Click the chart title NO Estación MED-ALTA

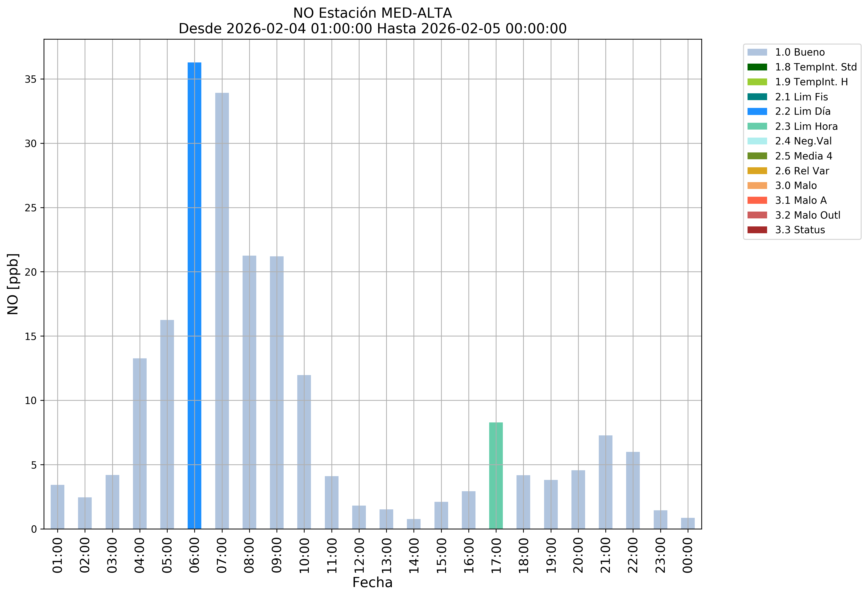(x=372, y=13)
